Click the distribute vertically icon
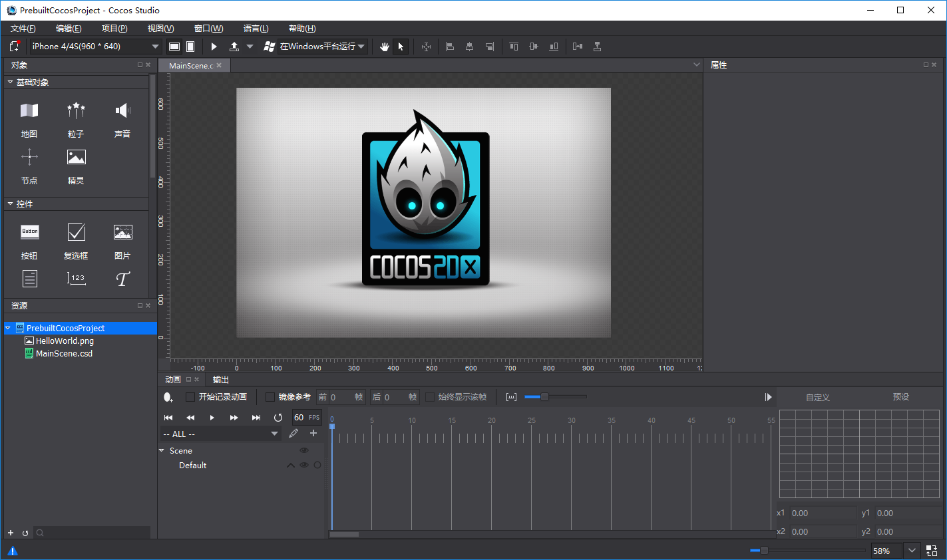947x560 pixels. [598, 47]
